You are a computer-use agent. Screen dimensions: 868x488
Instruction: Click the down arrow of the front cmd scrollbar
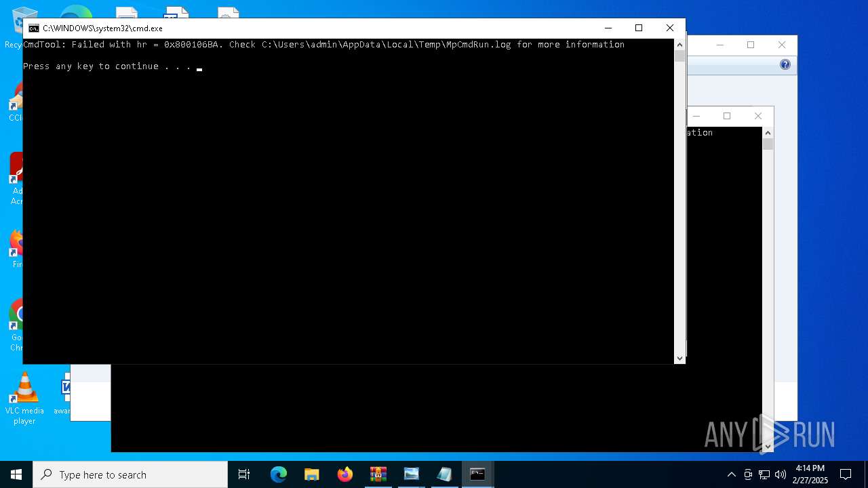click(x=679, y=358)
